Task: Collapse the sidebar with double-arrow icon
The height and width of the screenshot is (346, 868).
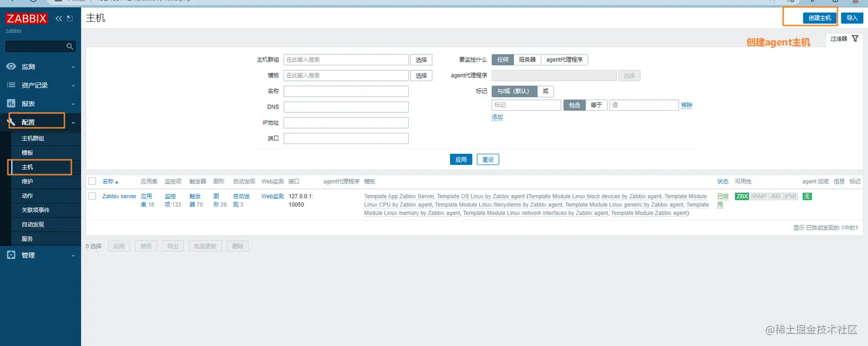Action: [x=59, y=18]
